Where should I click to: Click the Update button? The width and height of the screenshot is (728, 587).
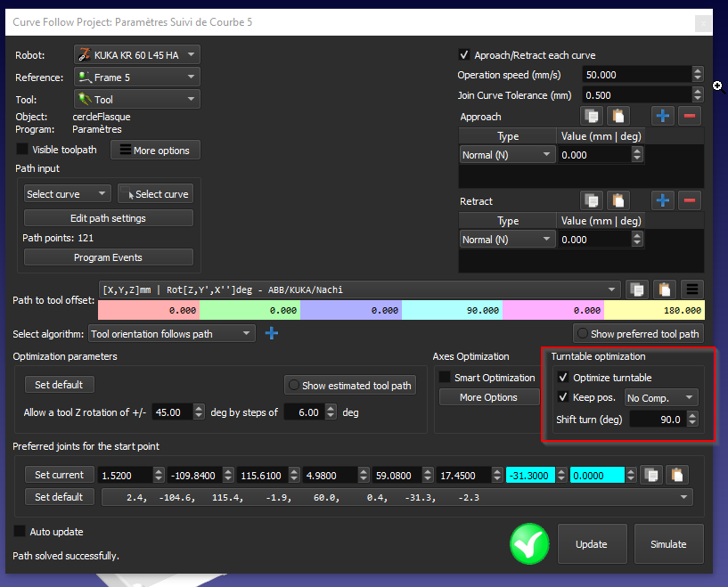591,544
